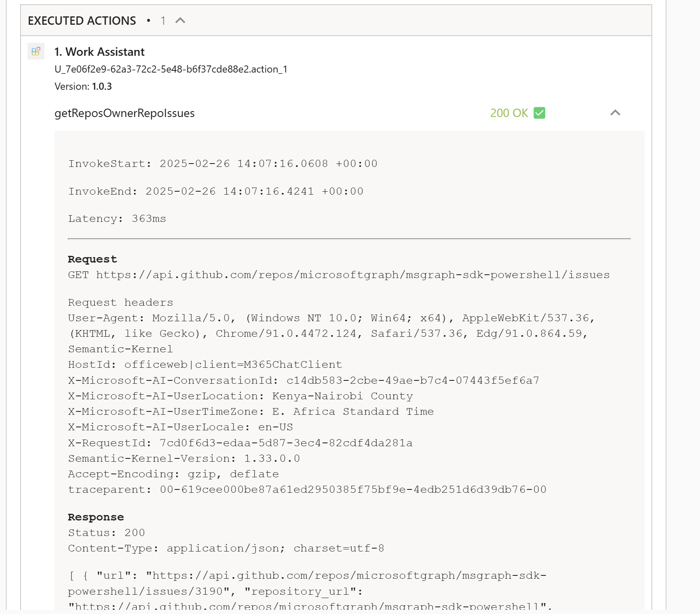Collapse the Executed Actions section chevron
Screen dimensions: 700x614
(x=180, y=21)
